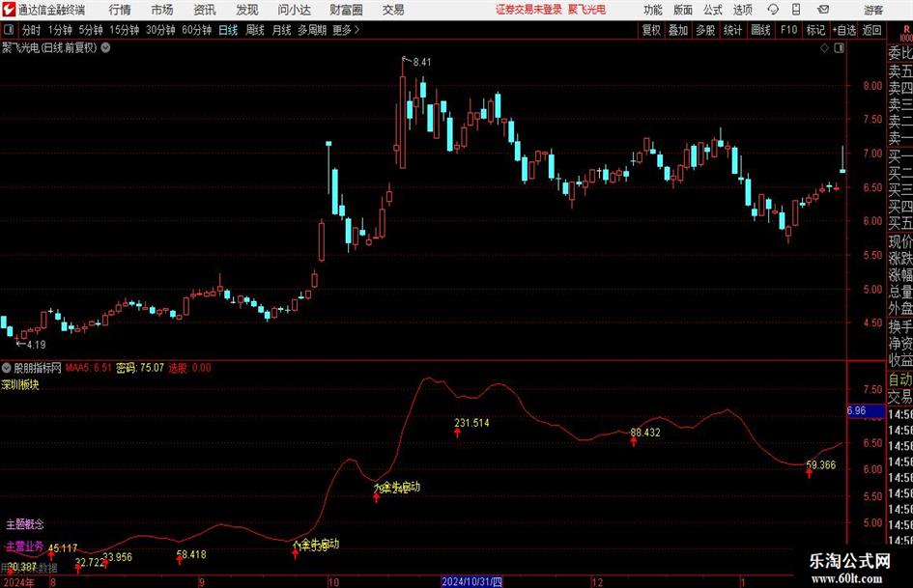
Task: Click the 多股 toolbar button
Action: click(705, 30)
